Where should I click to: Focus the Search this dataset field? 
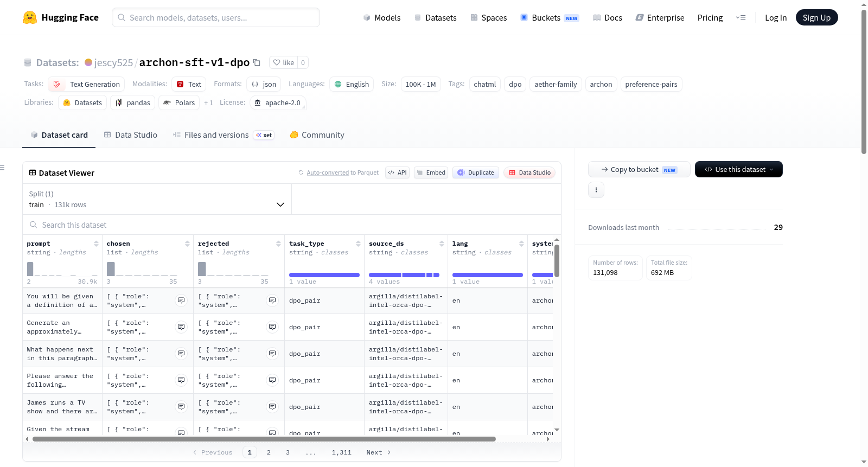coord(292,225)
